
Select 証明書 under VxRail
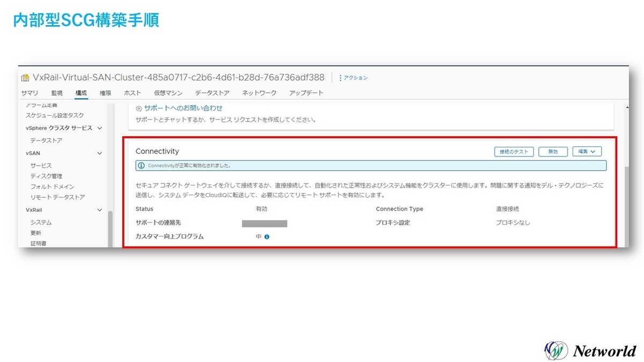(39, 243)
